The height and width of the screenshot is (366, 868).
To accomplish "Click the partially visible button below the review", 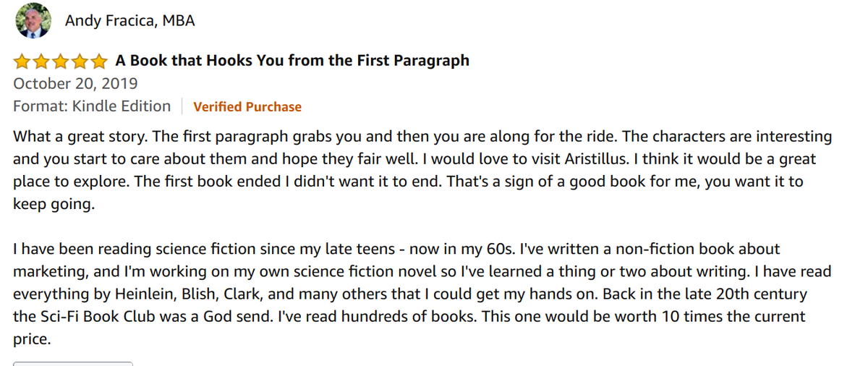I will click(x=73, y=363).
